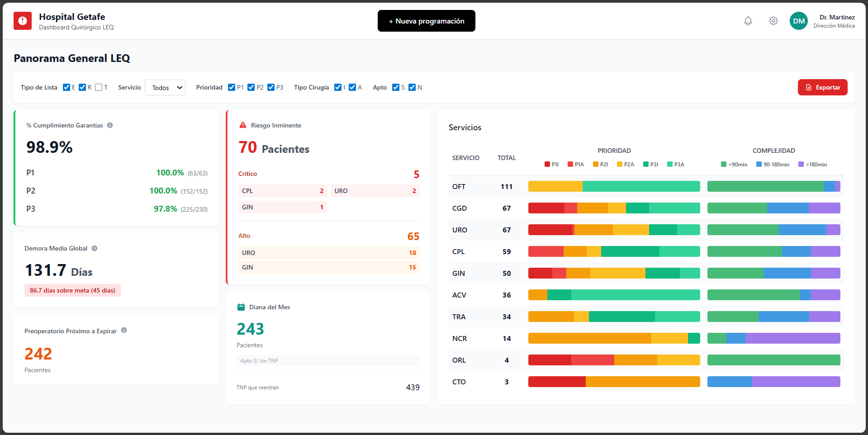Image resolution: width=868 pixels, height=435 pixels.
Task: Toggle the Apto N checkbox
Action: (412, 87)
